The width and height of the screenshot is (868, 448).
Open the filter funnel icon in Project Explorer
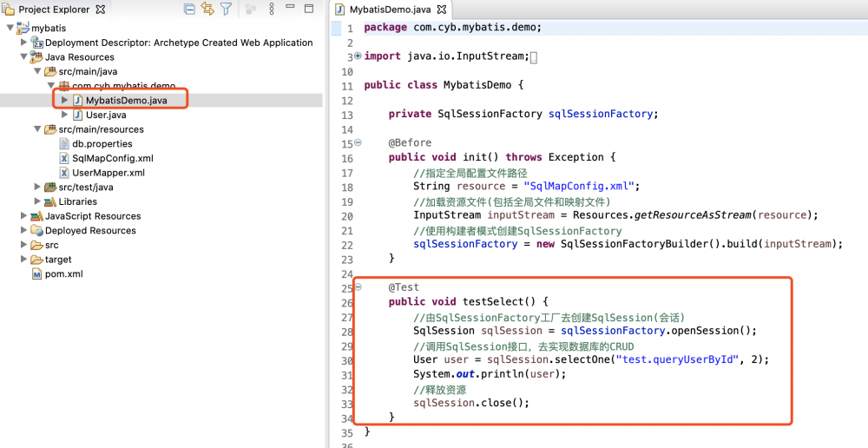coord(226,9)
